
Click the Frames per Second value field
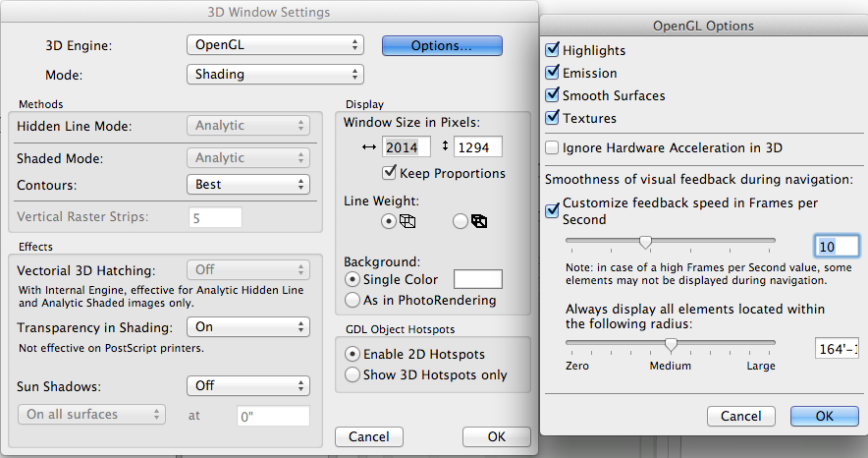click(x=837, y=246)
